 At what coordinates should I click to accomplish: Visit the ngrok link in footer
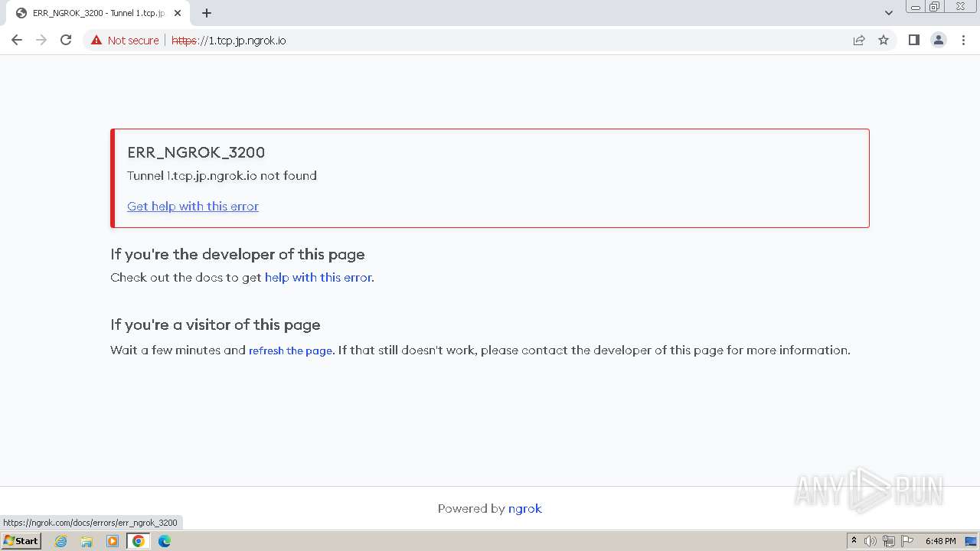525,508
